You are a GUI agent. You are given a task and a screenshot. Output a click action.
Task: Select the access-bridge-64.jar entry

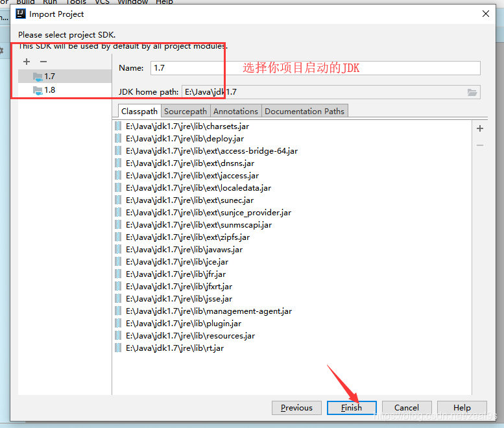(292, 151)
